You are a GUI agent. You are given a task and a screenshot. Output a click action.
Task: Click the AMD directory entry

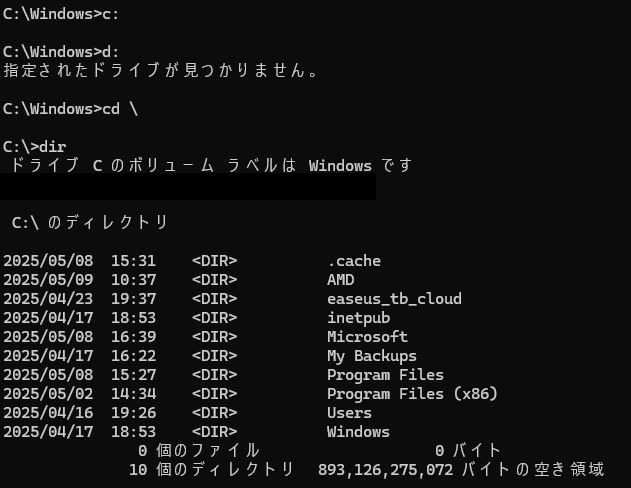coord(340,280)
